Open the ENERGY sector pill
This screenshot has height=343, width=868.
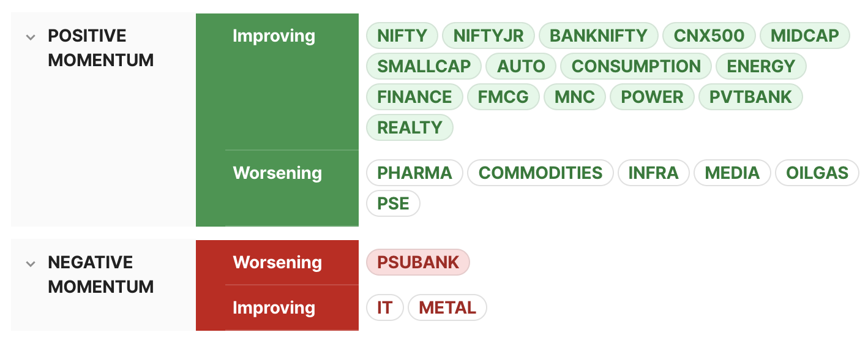(761, 66)
